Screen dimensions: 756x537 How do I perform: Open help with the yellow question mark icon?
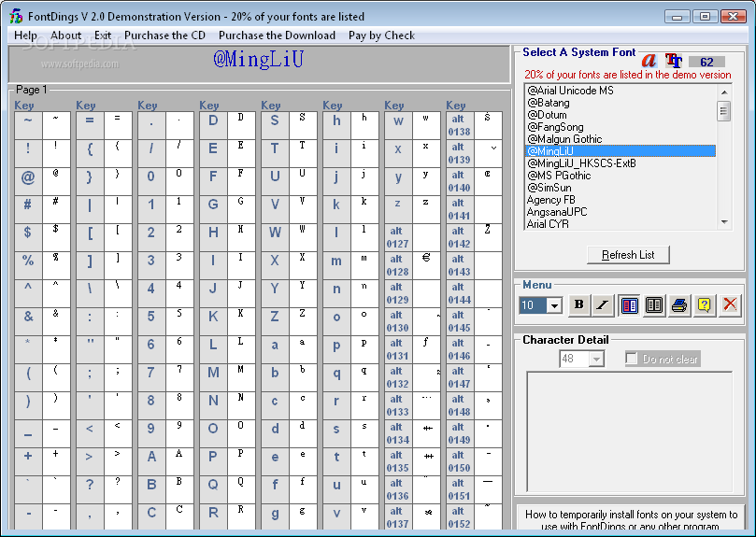[705, 305]
